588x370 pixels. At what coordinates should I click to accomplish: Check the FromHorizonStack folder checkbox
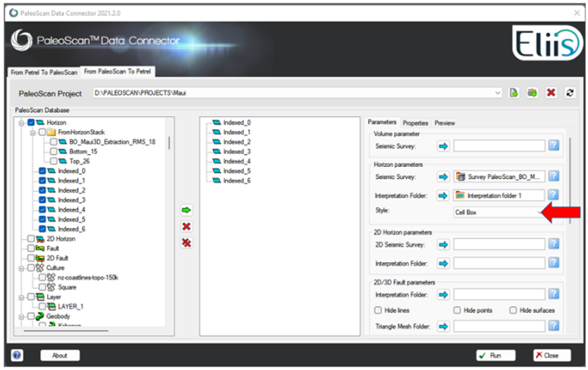pyautogui.click(x=42, y=132)
